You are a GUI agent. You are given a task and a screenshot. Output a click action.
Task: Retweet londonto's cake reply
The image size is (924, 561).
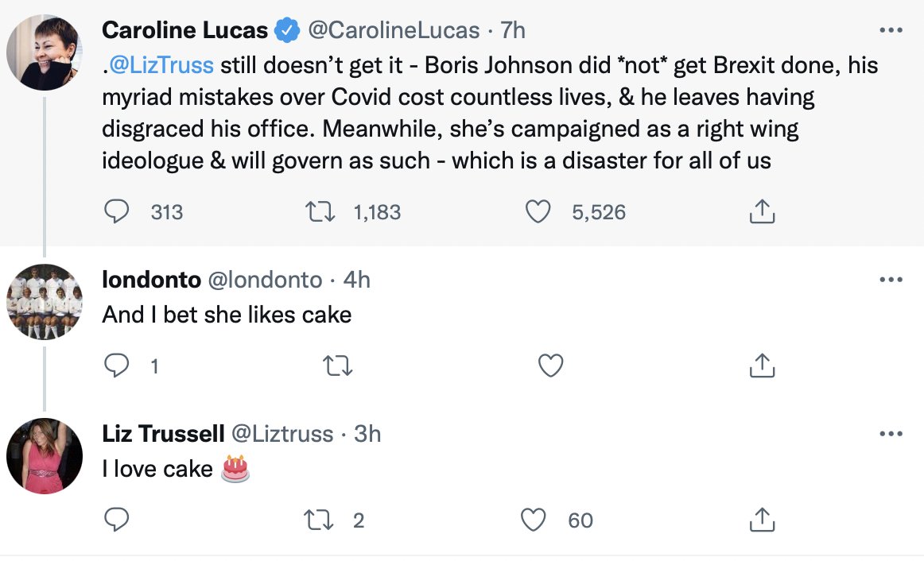coord(338,366)
